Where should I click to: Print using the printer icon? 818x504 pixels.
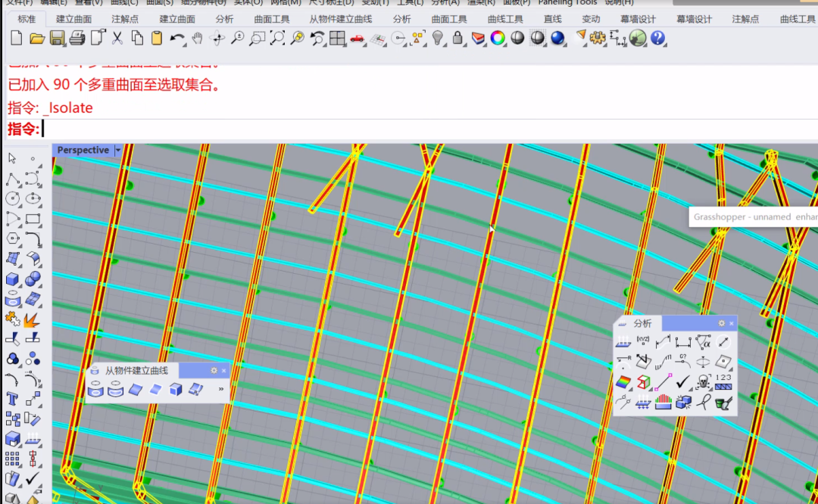(x=77, y=38)
